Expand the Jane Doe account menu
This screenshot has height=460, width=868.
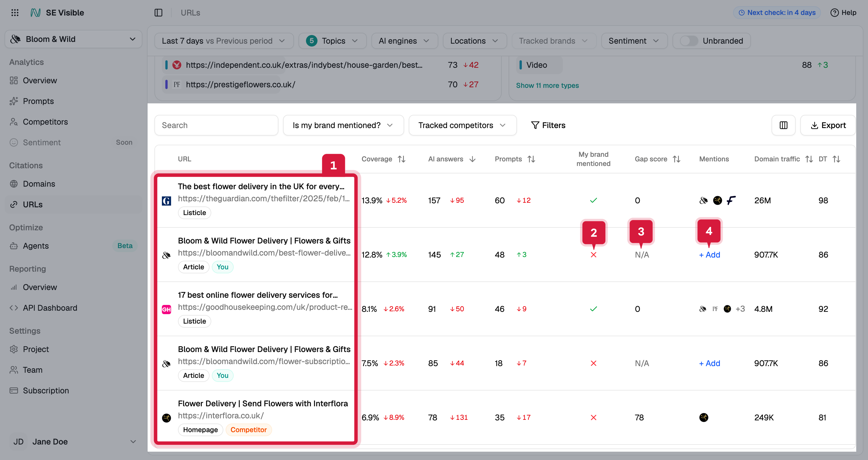click(x=73, y=441)
